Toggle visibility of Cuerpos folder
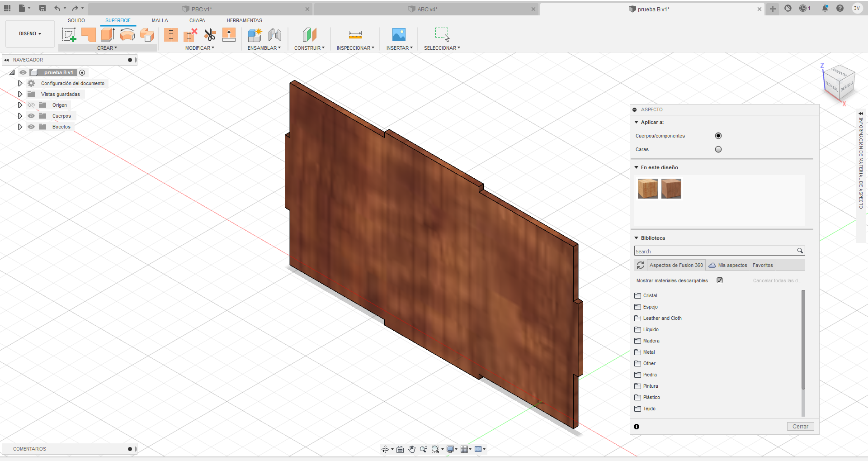This screenshot has height=461, width=868. [x=31, y=116]
